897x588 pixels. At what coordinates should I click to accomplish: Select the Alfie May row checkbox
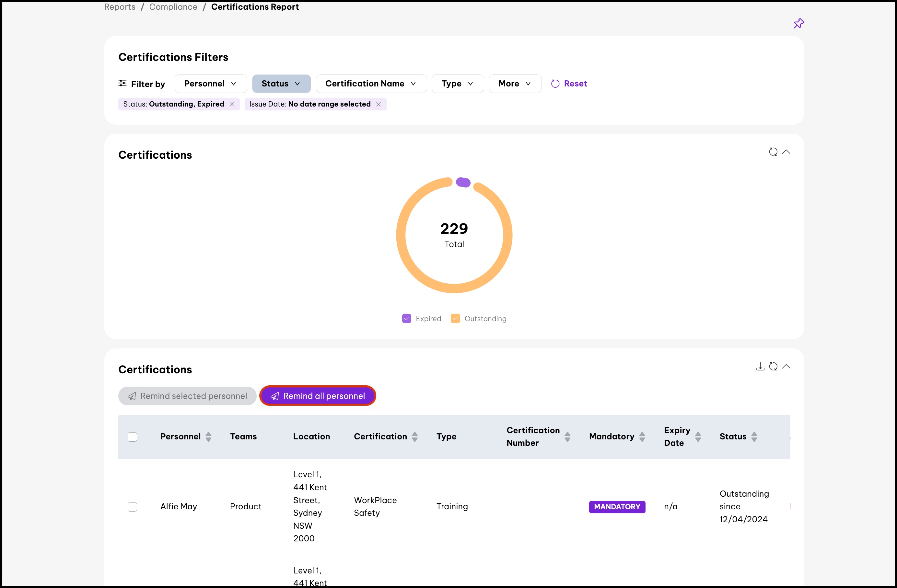[132, 507]
